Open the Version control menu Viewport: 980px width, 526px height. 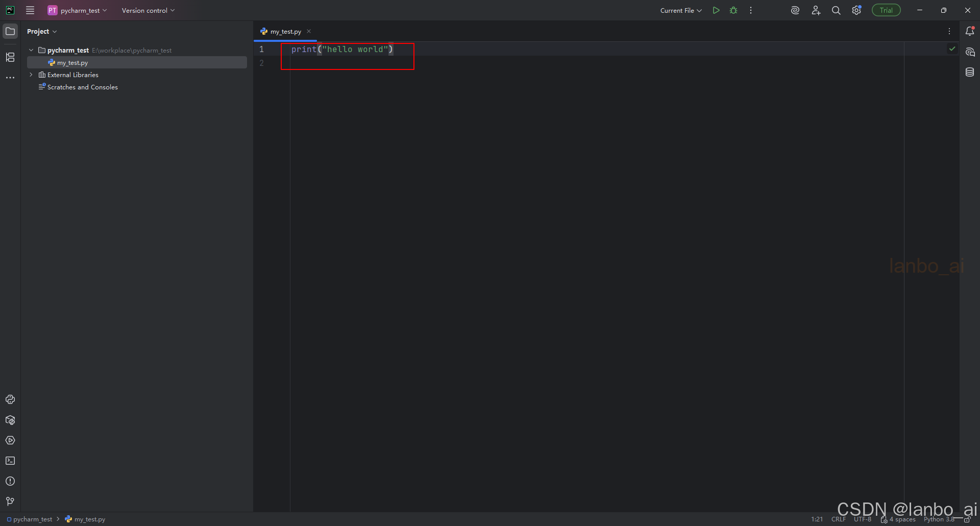click(147, 10)
